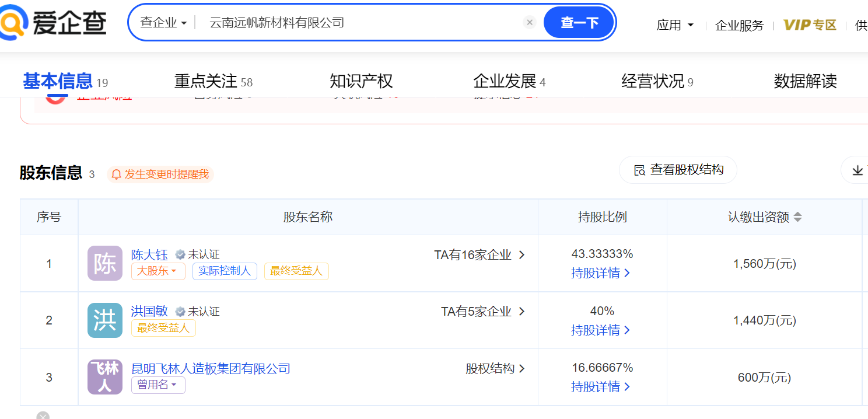868x419 pixels.
Task: Clear the search box with the x icon
Action: [530, 23]
